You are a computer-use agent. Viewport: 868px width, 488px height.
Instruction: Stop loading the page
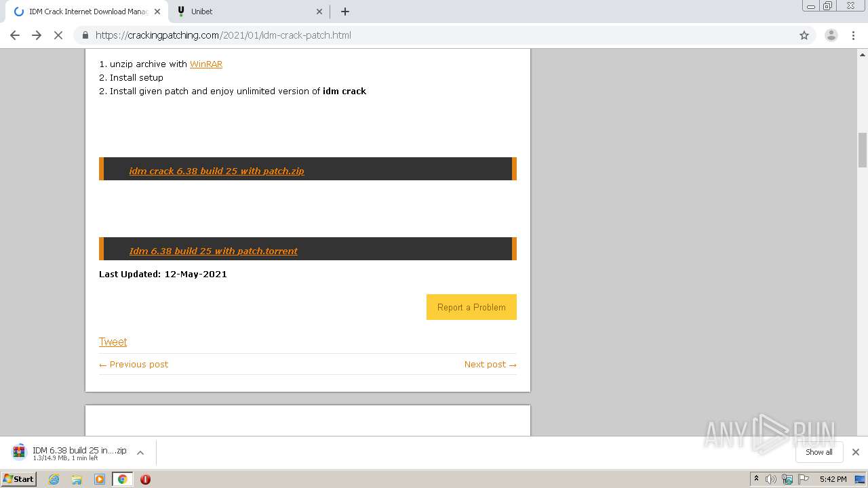click(58, 35)
